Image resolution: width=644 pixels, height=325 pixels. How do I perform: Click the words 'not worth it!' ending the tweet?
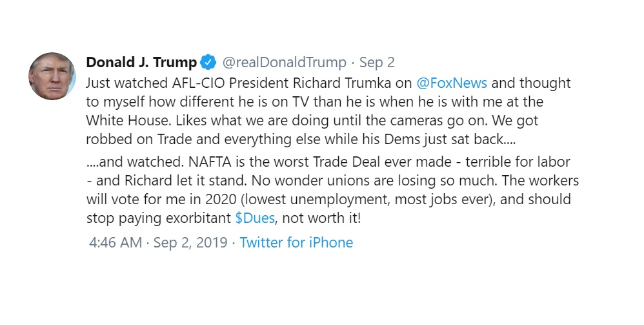(321, 218)
